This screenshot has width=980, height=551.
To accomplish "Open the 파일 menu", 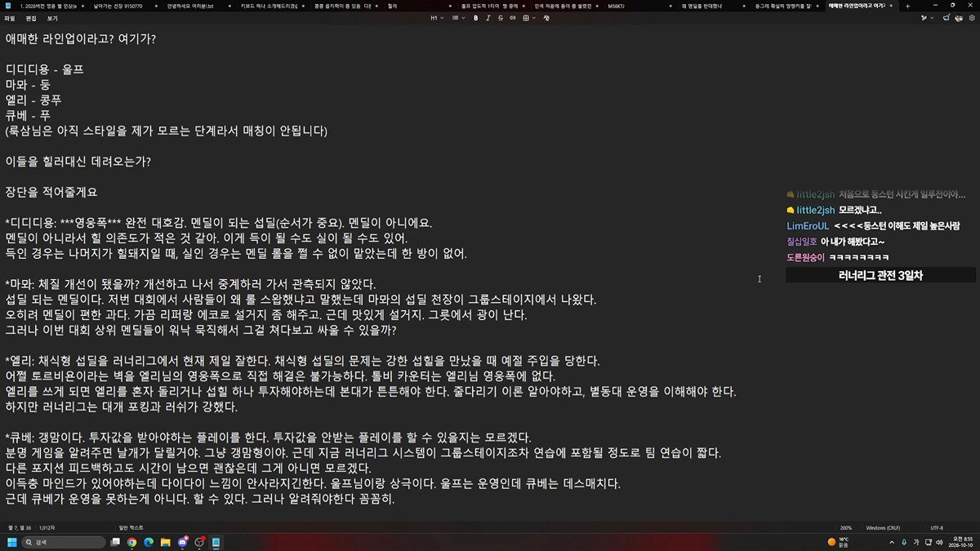I will coord(10,17).
